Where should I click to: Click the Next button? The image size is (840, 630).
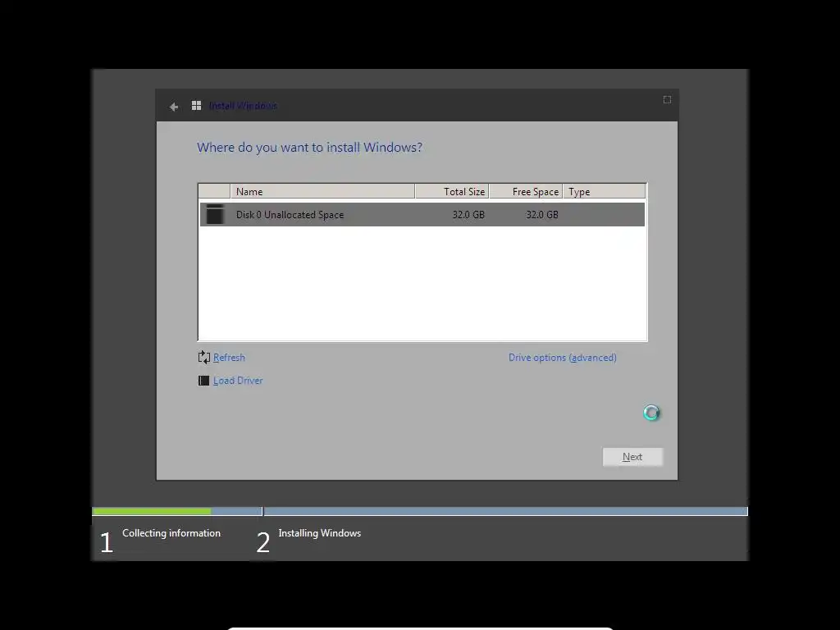[x=632, y=457]
